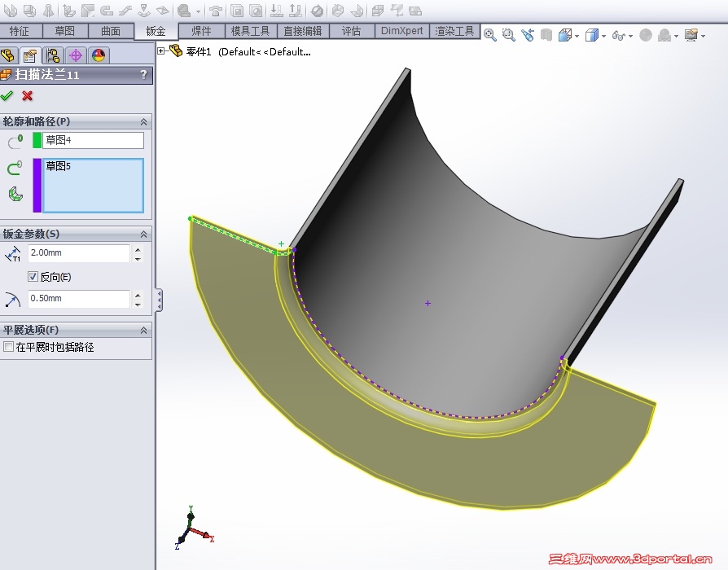Click the part icon next to 零件1
The height and width of the screenshot is (570, 728).
(176, 50)
